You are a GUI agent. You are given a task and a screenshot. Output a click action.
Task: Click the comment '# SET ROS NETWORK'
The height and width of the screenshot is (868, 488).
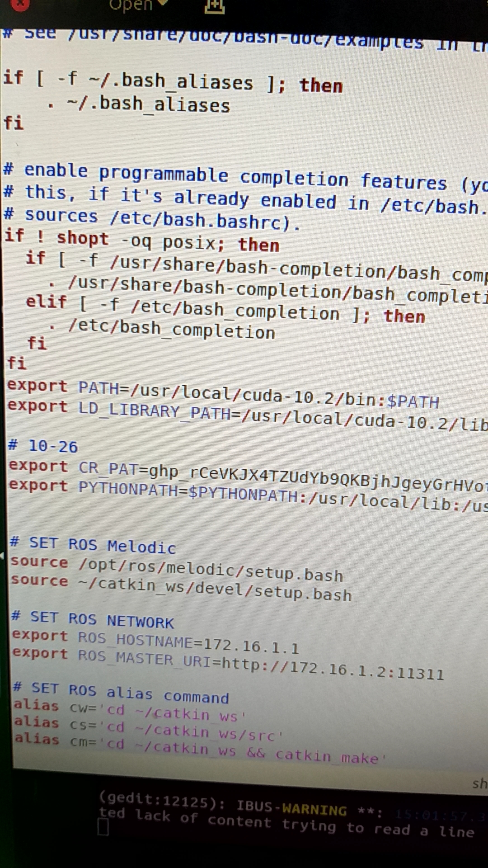pyautogui.click(x=93, y=619)
